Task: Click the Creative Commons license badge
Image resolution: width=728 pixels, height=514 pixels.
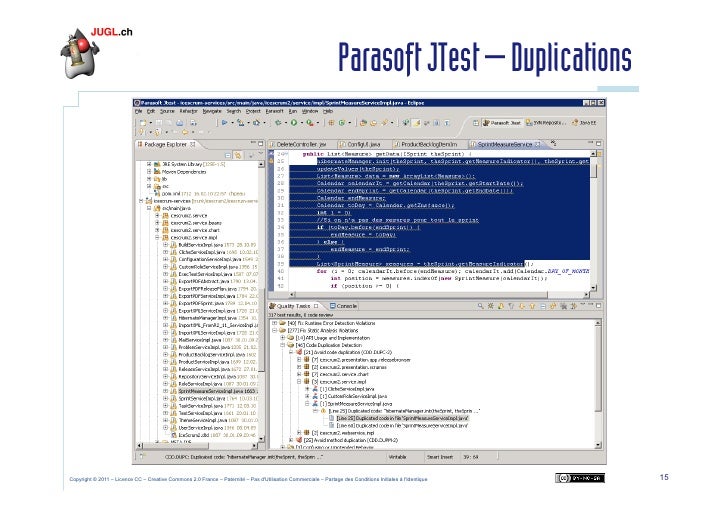Action: (580, 478)
